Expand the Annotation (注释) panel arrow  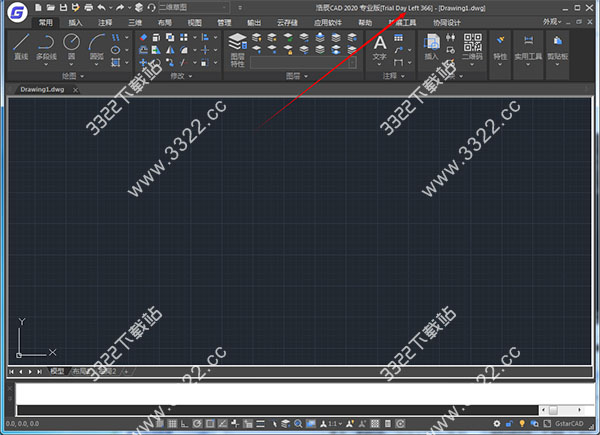coord(403,77)
